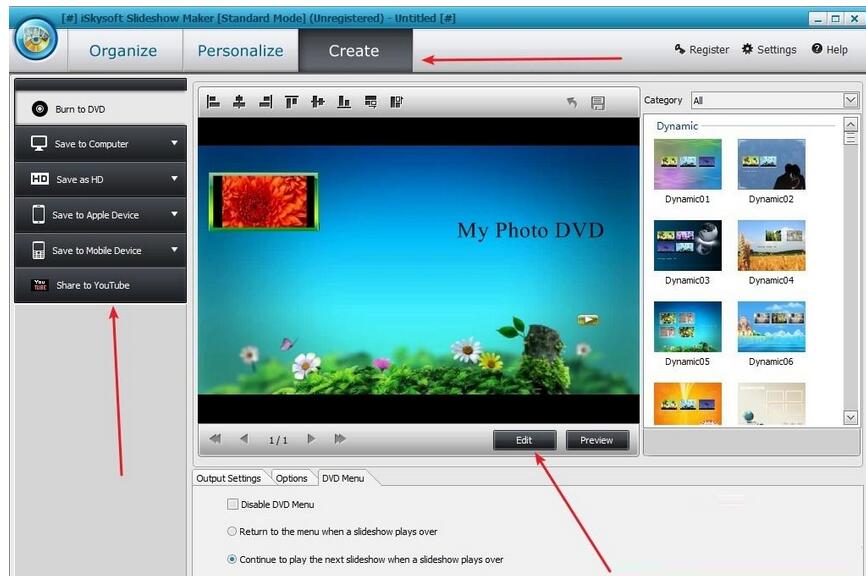The image size is (866, 576).
Task: Click the align right edges icon
Action: (266, 102)
